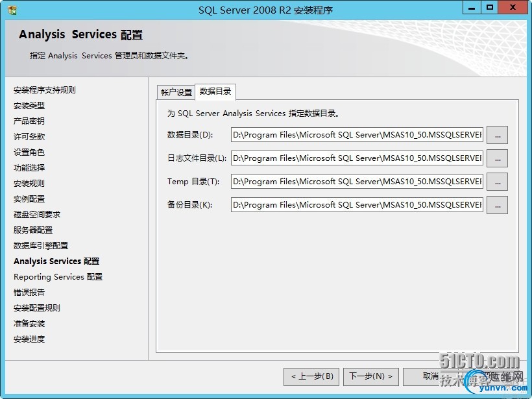Select 安装配置规则 step in sidebar
The height and width of the screenshot is (399, 532).
click(x=37, y=308)
